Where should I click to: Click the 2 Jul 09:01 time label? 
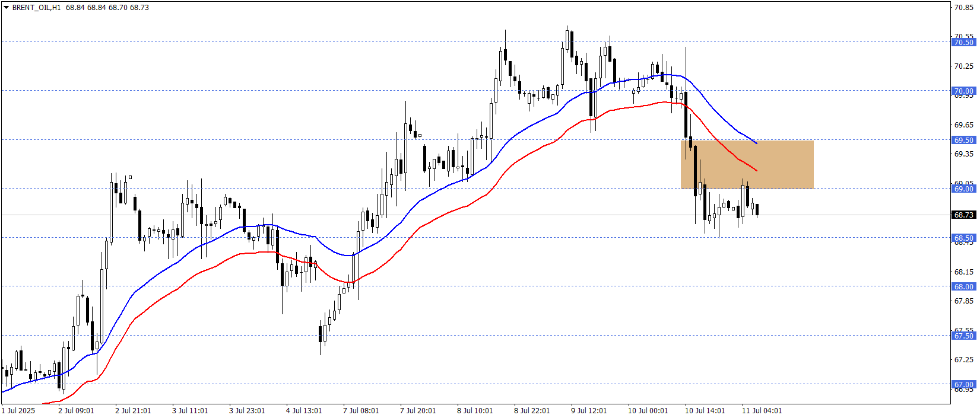coord(76,410)
